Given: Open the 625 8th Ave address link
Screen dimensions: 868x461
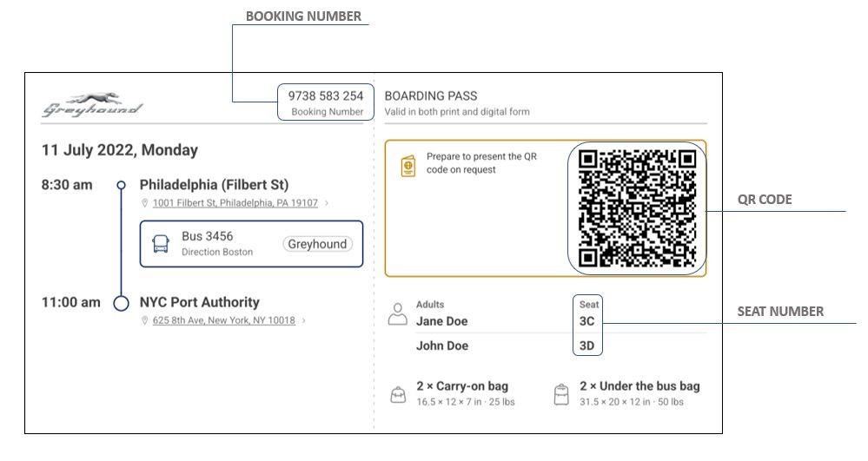Looking at the screenshot, I should 223,321.
